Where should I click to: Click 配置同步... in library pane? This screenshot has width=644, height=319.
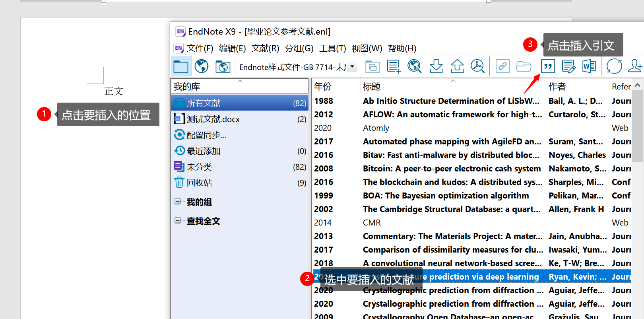pyautogui.click(x=240, y=135)
